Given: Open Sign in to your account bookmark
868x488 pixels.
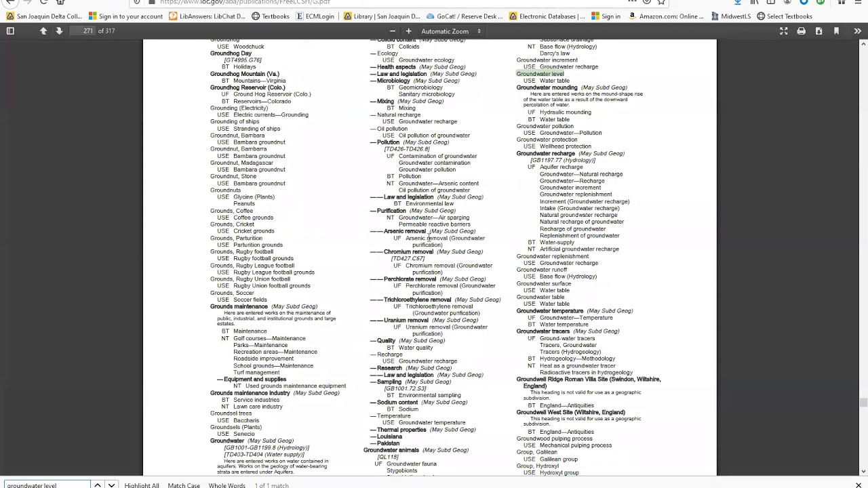Looking at the screenshot, I should point(125,16).
